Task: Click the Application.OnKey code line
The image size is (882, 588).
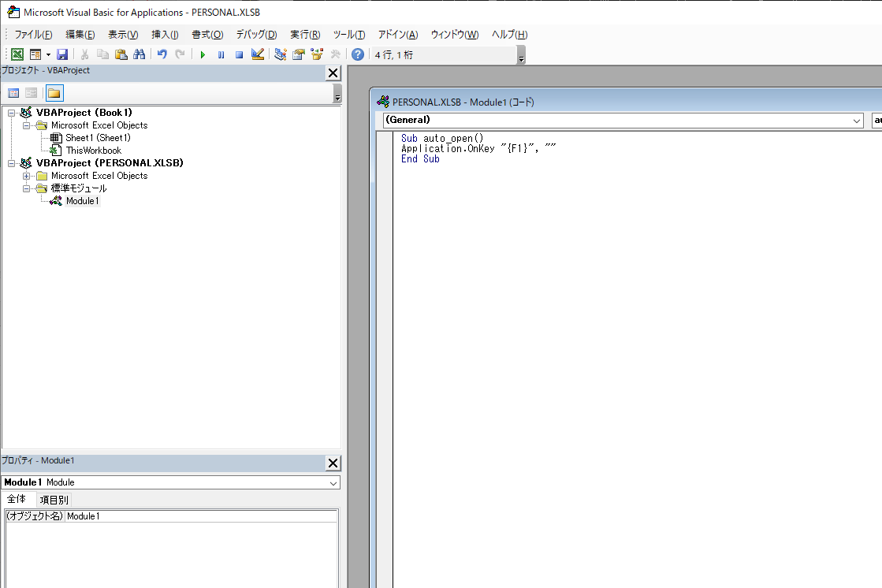Action: point(478,148)
